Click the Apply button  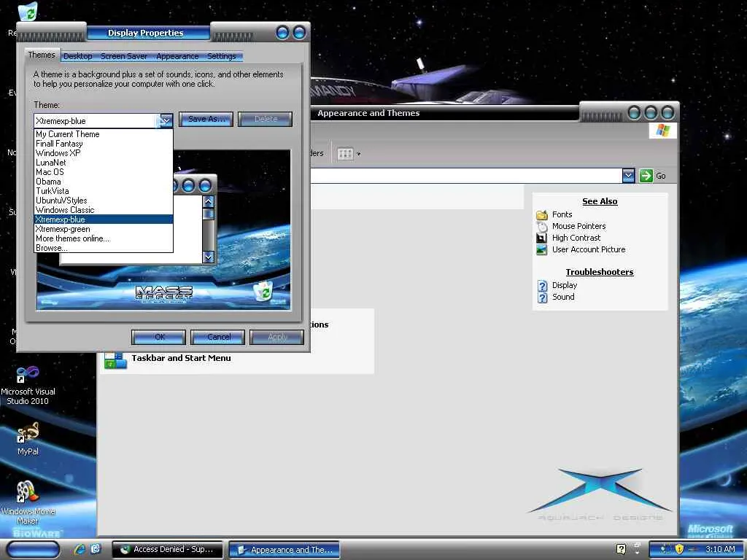277,337
